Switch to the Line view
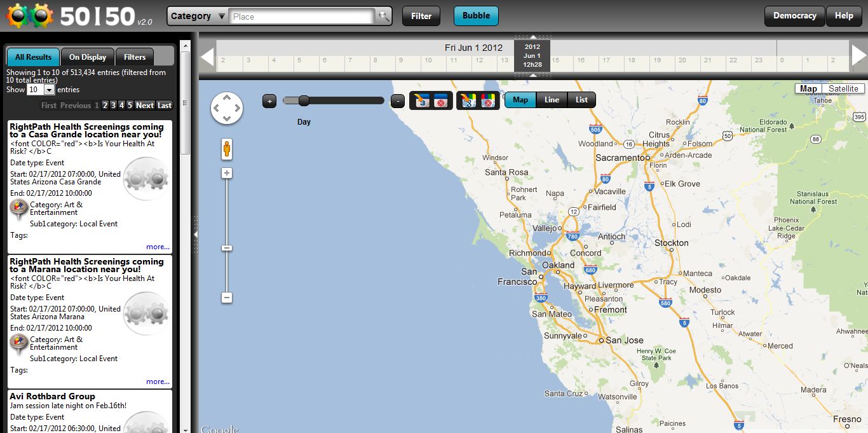 552,100
